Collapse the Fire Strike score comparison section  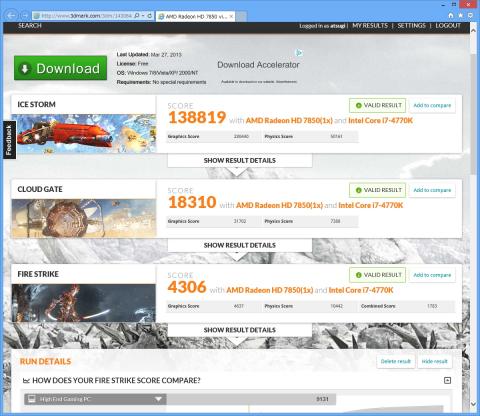447,380
